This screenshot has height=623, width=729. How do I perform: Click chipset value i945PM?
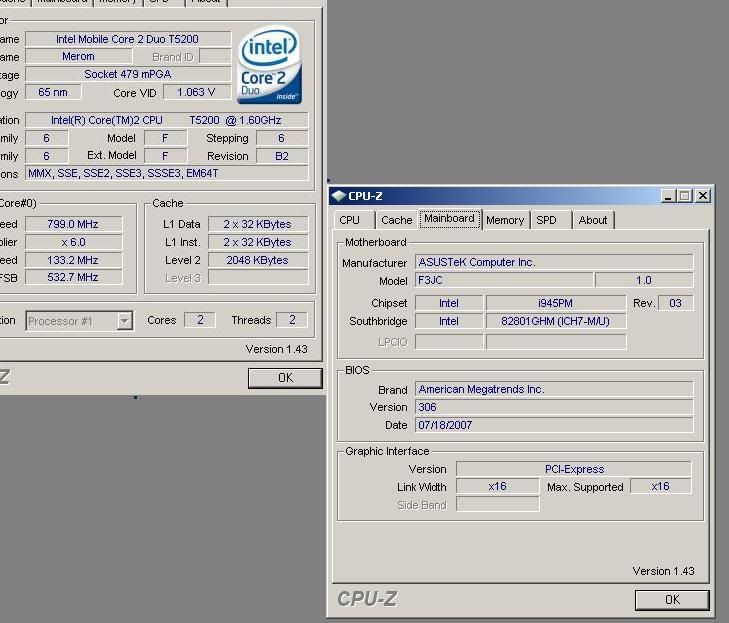pyautogui.click(x=556, y=303)
